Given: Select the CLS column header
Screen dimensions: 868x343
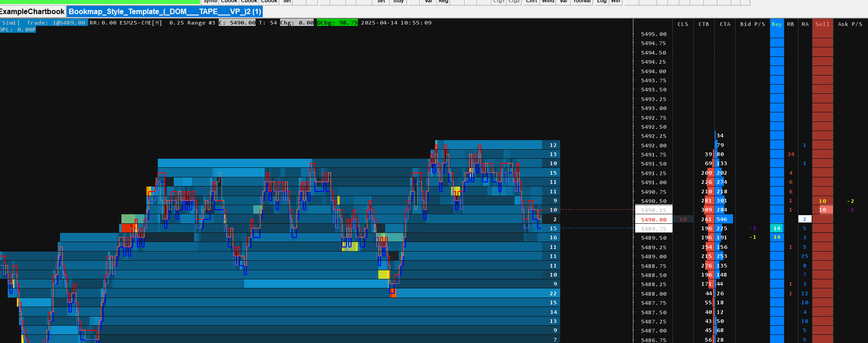Looking at the screenshot, I should (x=683, y=24).
